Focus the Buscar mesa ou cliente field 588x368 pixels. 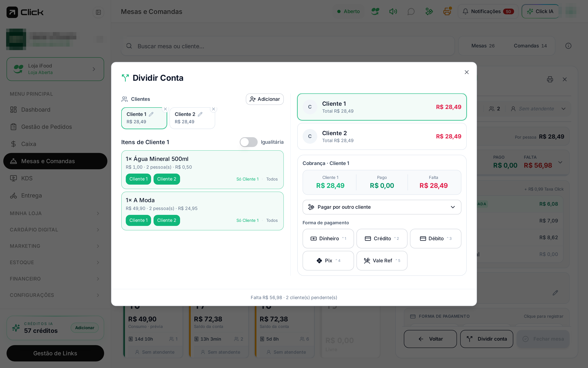288,46
